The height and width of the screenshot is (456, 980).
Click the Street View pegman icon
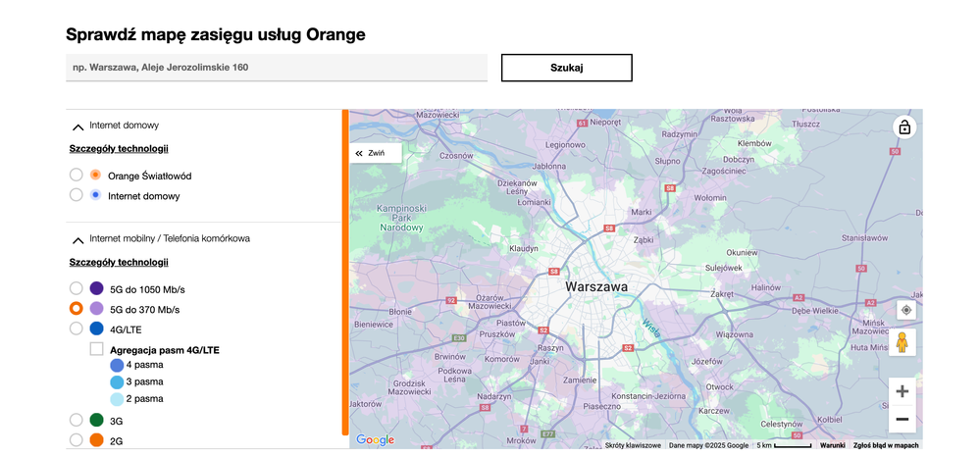coord(903,342)
